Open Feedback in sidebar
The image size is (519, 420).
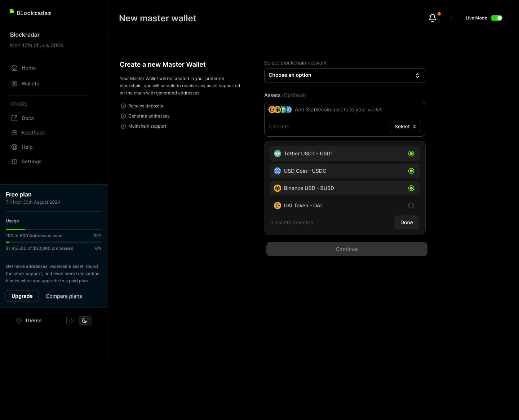coord(33,133)
